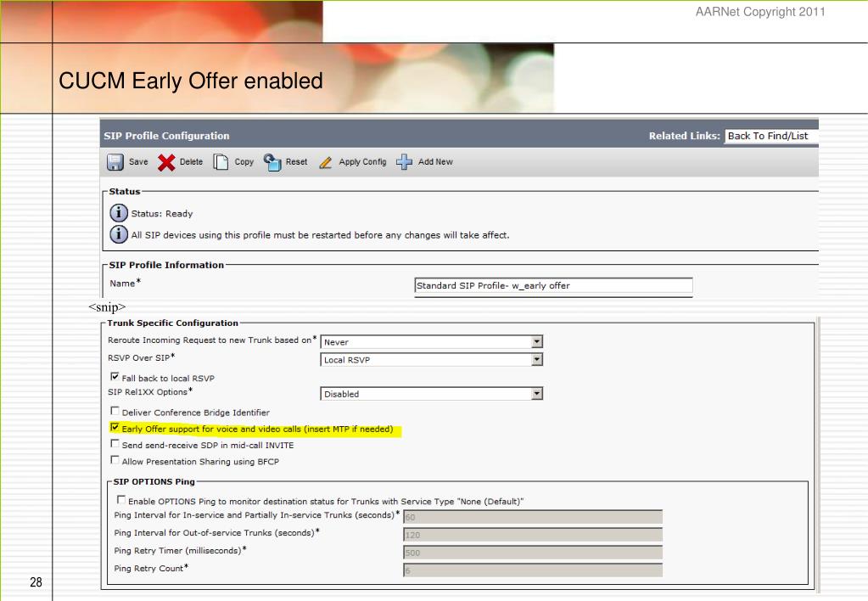Click Reroute Incoming Request to new Trunk label
868x601 pixels.
tap(211, 340)
